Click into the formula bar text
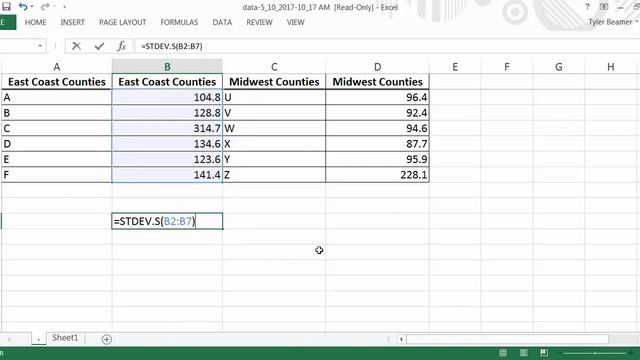The width and height of the screenshot is (640, 360). [x=171, y=46]
